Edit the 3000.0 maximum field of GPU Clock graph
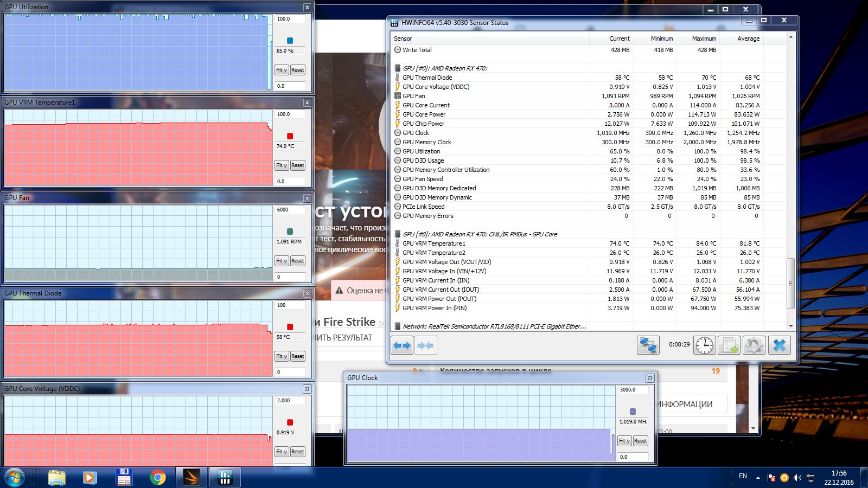868x488 pixels. 633,390
